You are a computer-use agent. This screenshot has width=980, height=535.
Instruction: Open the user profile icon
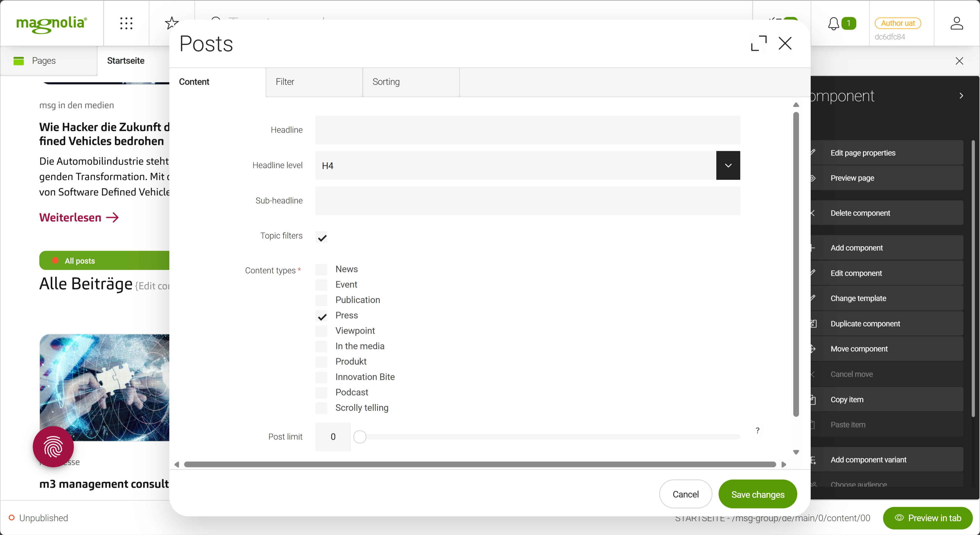click(956, 23)
